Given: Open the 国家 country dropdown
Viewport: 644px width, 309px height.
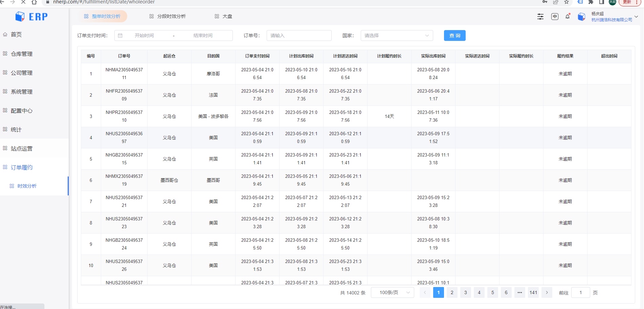Looking at the screenshot, I should pos(397,35).
